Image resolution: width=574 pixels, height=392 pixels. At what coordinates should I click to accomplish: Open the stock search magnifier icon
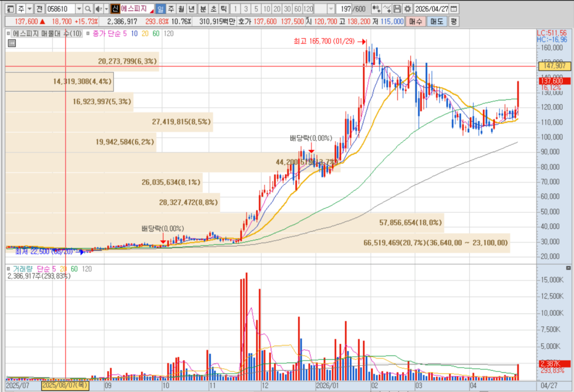(x=88, y=9)
